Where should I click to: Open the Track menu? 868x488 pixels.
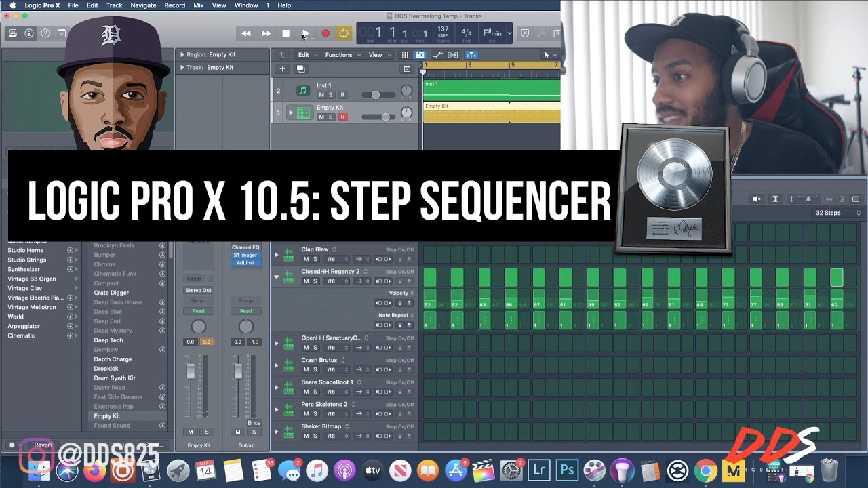coord(114,5)
